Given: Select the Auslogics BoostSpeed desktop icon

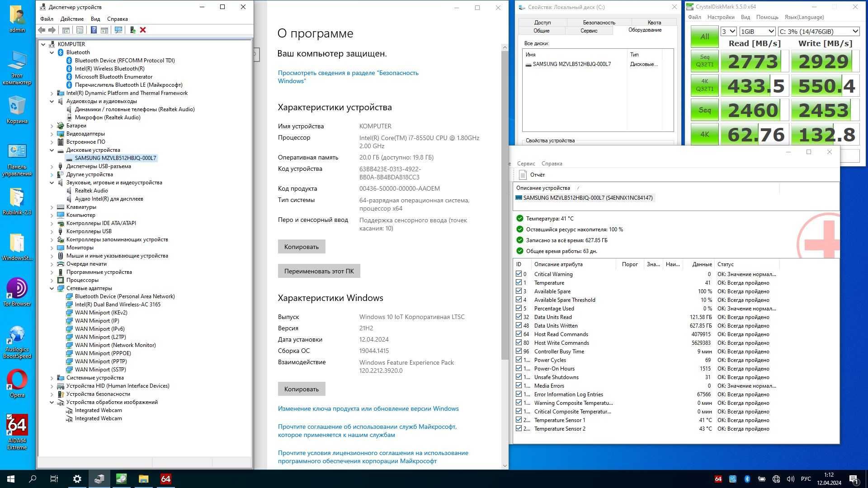Looking at the screenshot, I should (x=17, y=342).
